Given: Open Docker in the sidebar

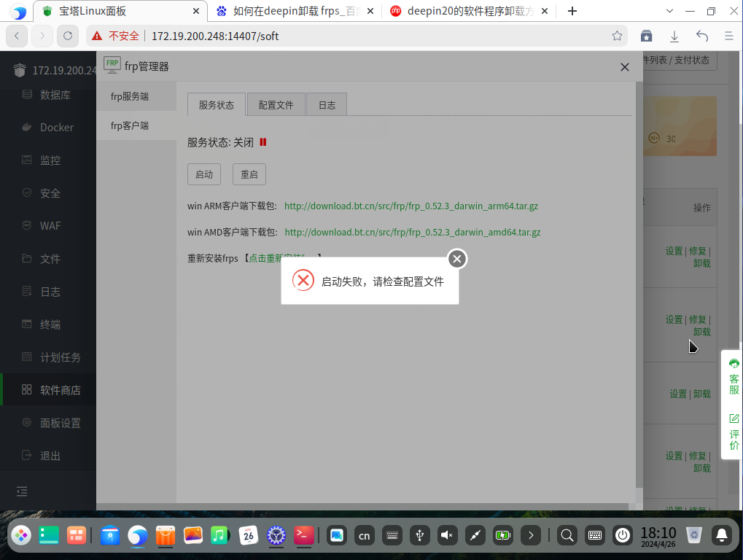Looking at the screenshot, I should click(x=48, y=128).
